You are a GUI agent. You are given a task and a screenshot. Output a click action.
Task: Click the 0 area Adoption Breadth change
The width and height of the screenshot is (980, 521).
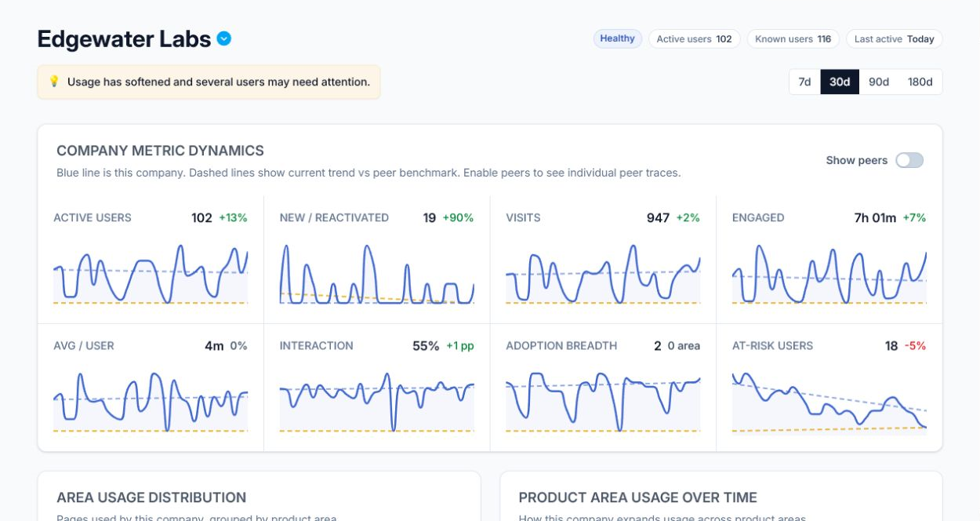pyautogui.click(x=684, y=345)
